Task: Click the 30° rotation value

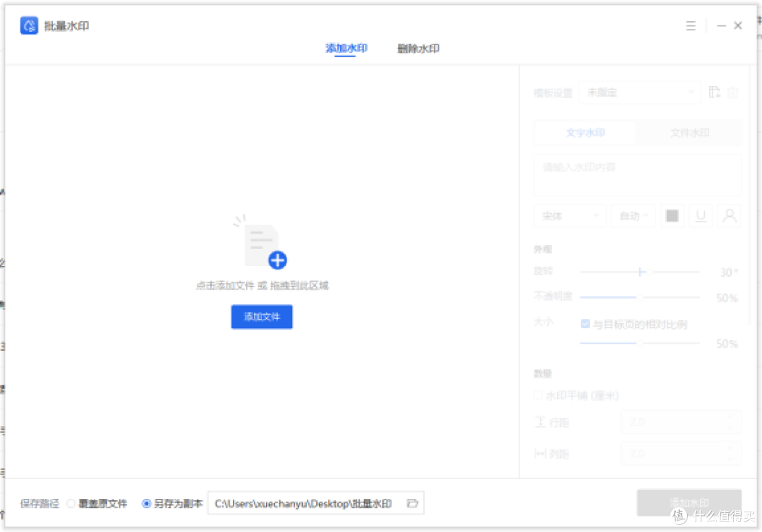Action: (x=728, y=272)
